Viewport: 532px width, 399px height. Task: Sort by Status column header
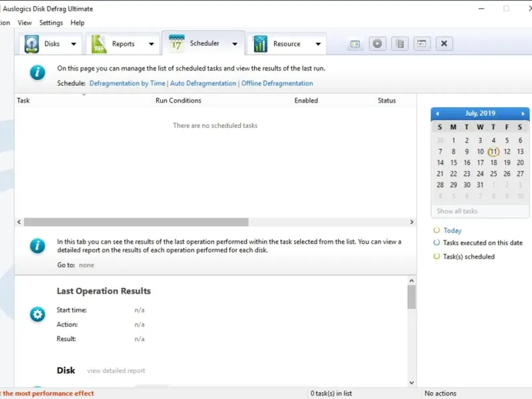tap(387, 100)
